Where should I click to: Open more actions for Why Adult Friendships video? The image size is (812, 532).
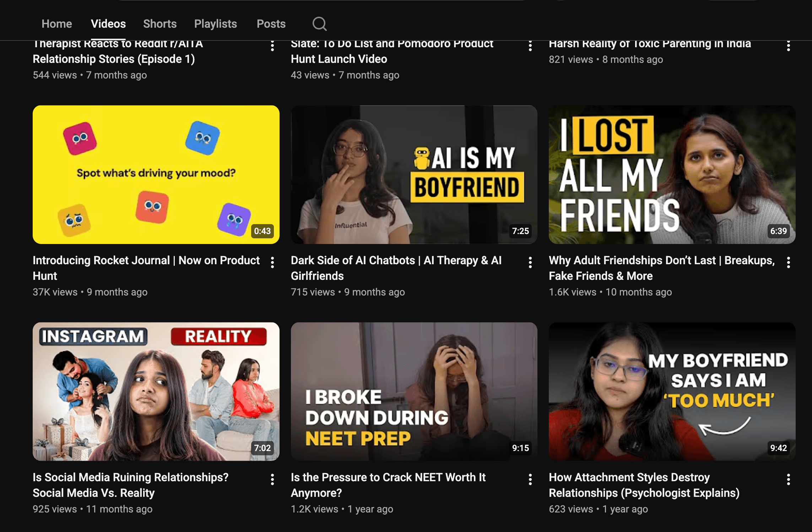click(789, 262)
